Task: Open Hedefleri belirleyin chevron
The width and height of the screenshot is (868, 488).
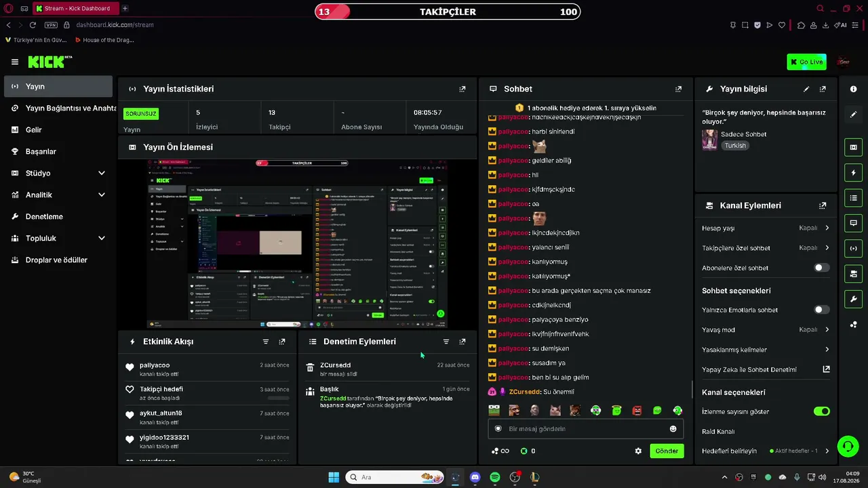Action: (x=827, y=451)
